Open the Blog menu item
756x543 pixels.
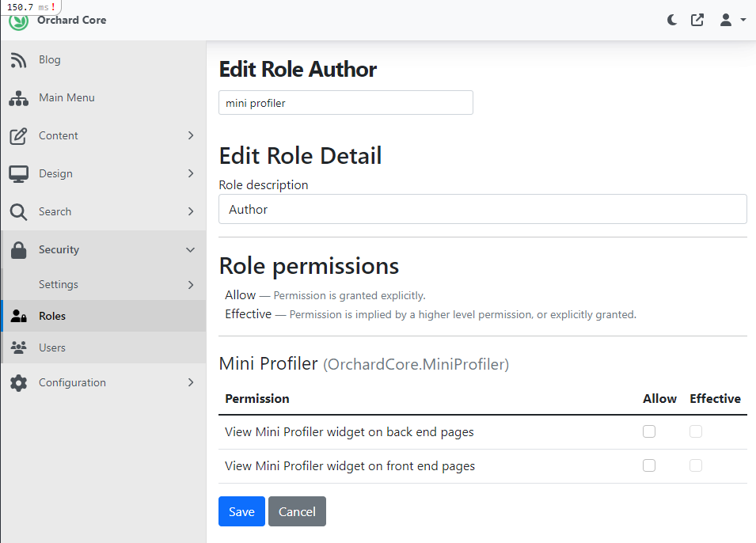103,60
